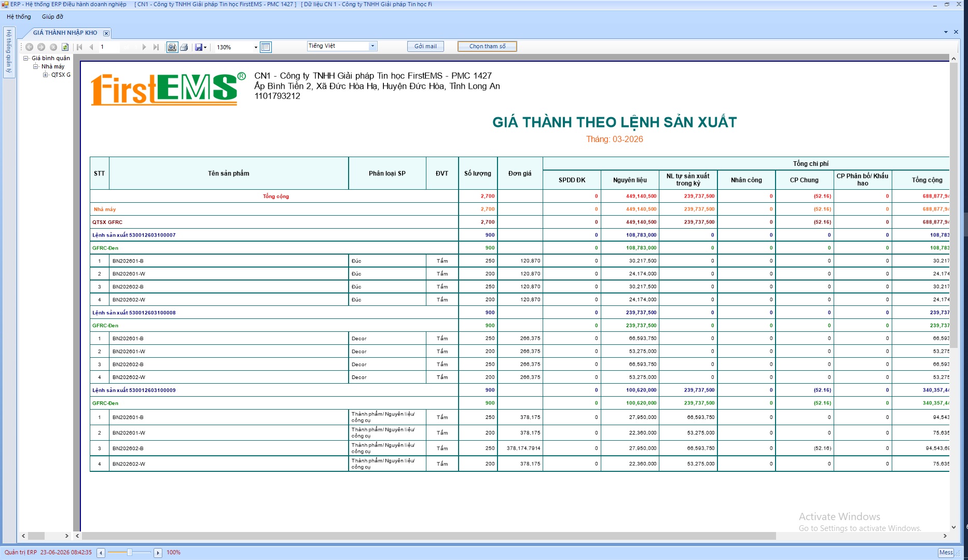Click the Quản trị ERP status bar text
The image size is (968, 560).
pyautogui.click(x=21, y=552)
